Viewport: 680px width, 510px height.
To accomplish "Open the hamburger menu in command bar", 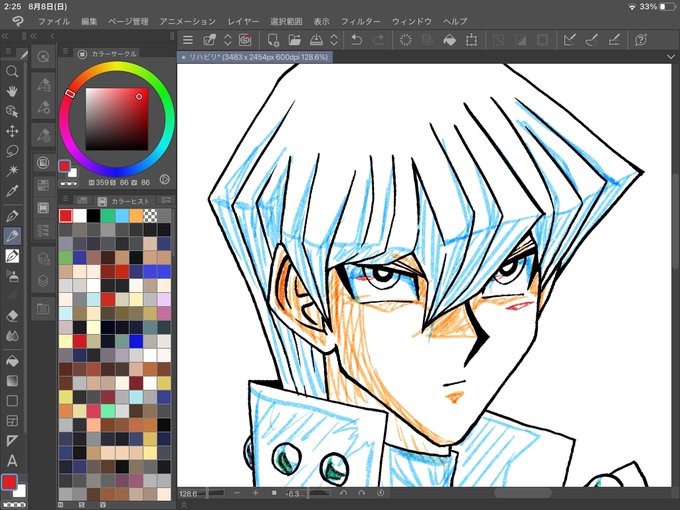I will (x=188, y=40).
